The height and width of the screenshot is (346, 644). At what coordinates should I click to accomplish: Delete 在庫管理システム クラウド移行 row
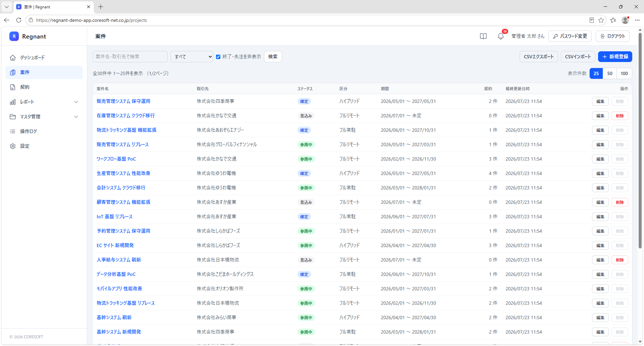pyautogui.click(x=620, y=116)
